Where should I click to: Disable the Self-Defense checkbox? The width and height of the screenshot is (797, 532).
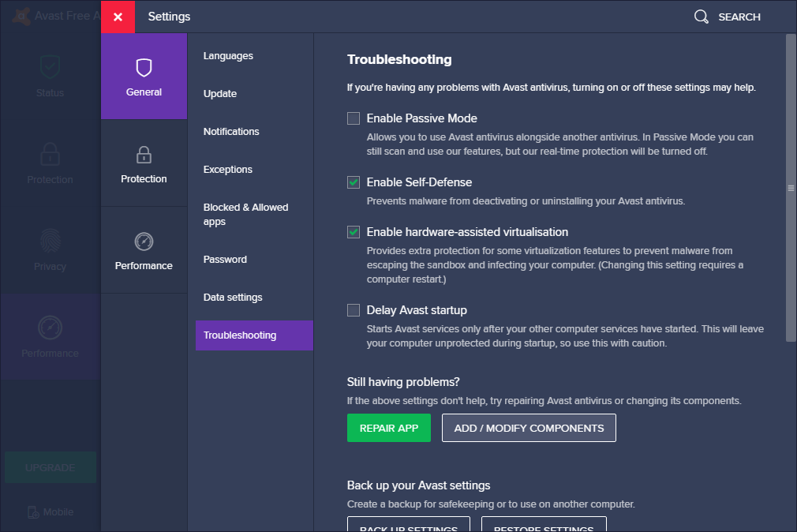tap(354, 183)
